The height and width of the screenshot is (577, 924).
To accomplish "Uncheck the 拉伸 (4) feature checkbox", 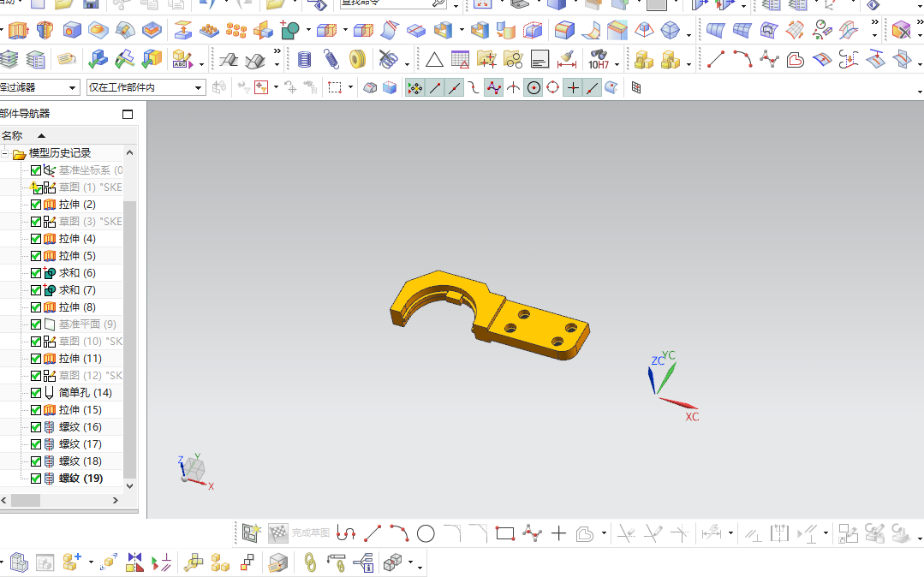I will pos(36,239).
